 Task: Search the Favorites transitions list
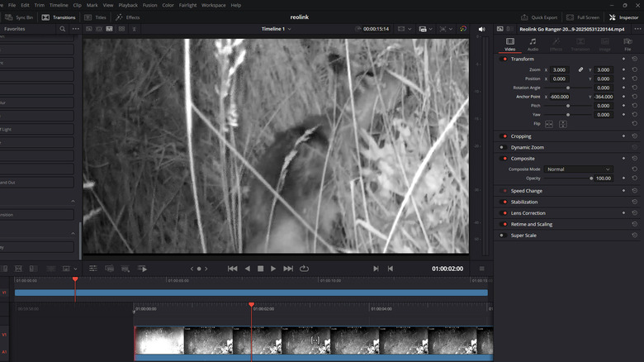pyautogui.click(x=63, y=29)
